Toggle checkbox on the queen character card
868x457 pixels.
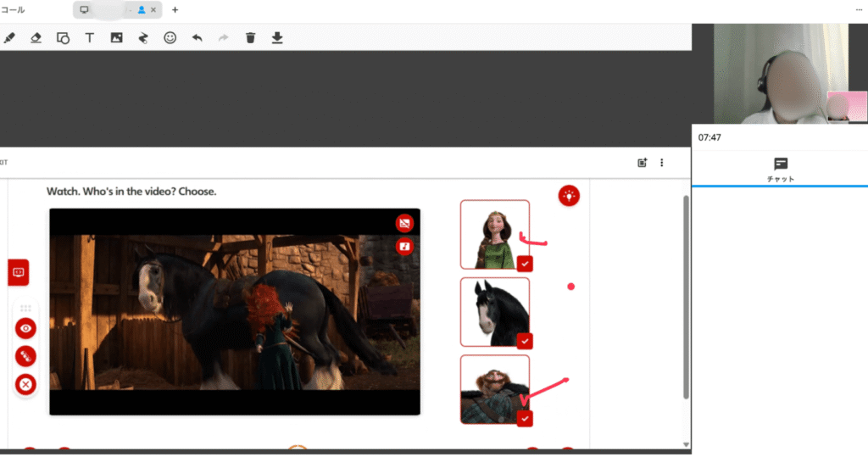click(524, 263)
